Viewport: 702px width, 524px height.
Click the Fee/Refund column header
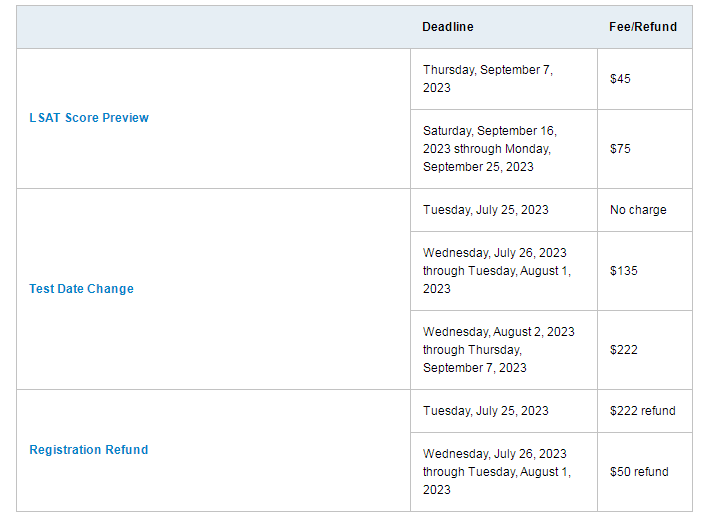click(x=643, y=27)
